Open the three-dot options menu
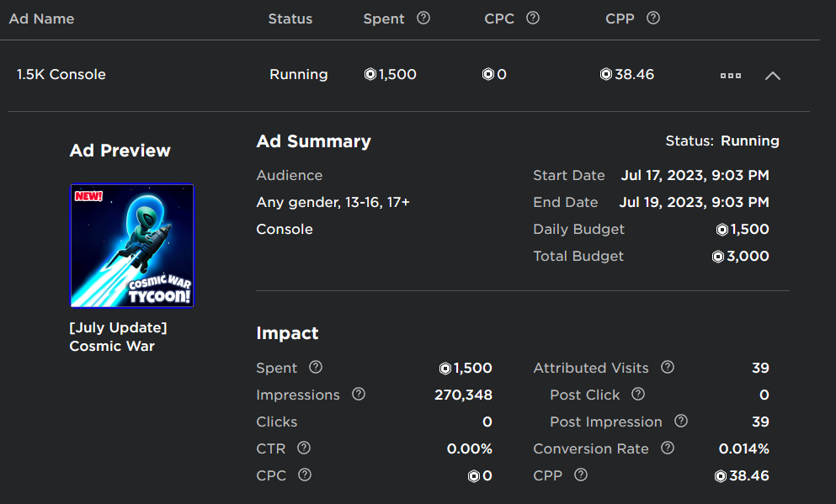Screen dimensions: 836x504 pos(730,75)
